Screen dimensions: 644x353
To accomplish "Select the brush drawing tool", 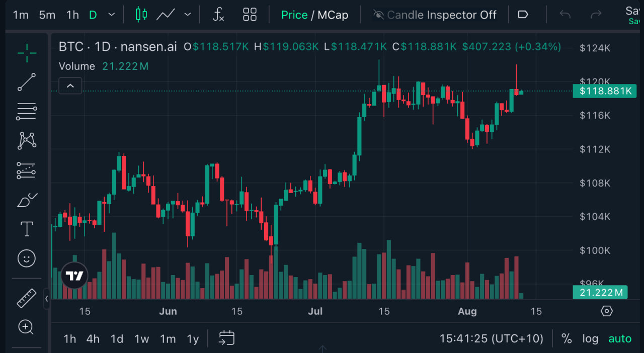I will click(x=26, y=200).
